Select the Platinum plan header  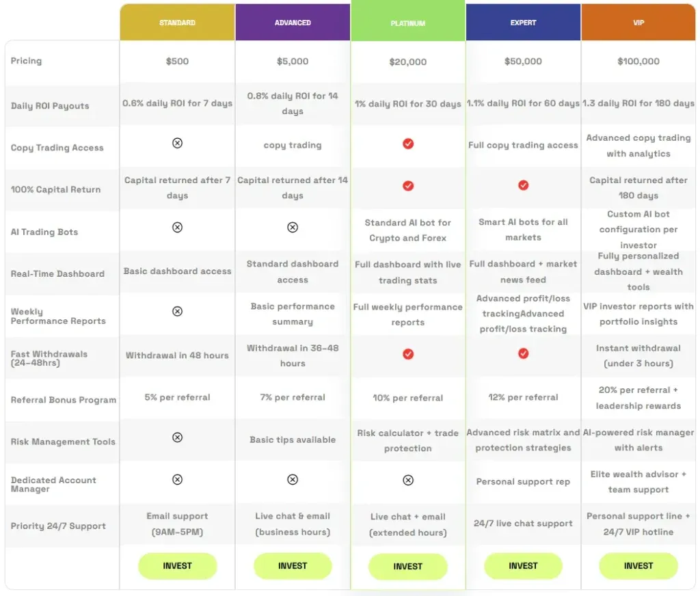tap(408, 23)
